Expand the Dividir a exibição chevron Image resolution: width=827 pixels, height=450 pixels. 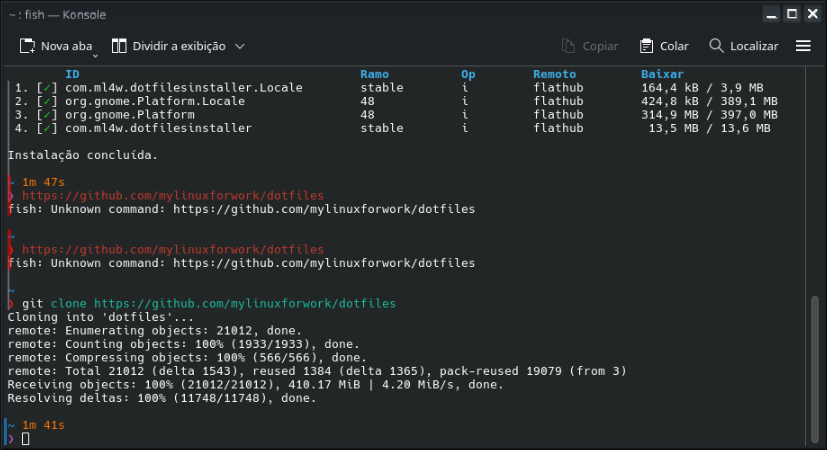click(240, 46)
